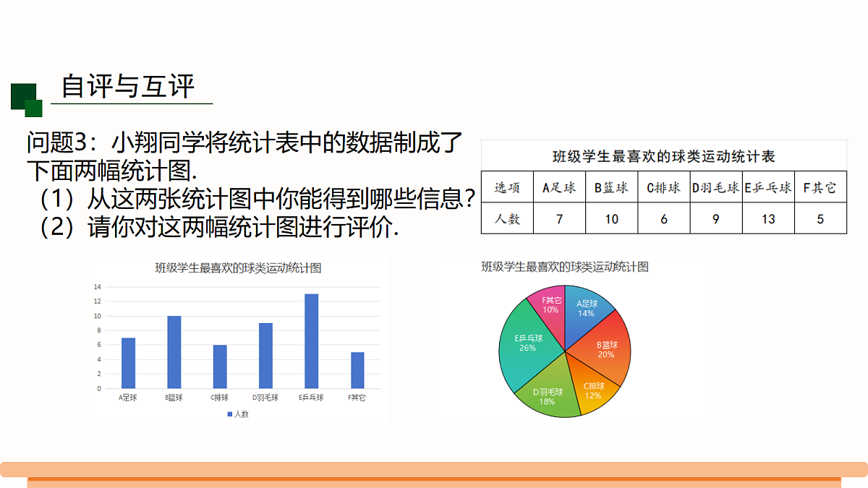Select the 自评与互评 heading text

coord(128,86)
